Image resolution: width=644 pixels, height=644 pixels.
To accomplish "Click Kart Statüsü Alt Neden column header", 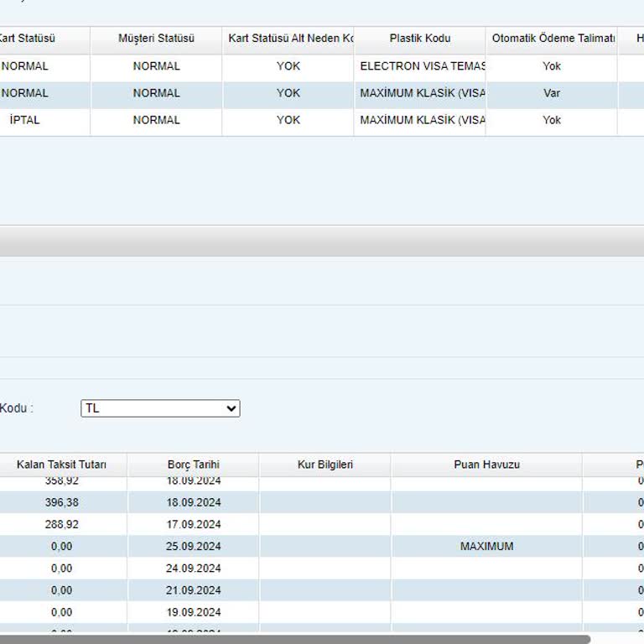I will 288,39.
